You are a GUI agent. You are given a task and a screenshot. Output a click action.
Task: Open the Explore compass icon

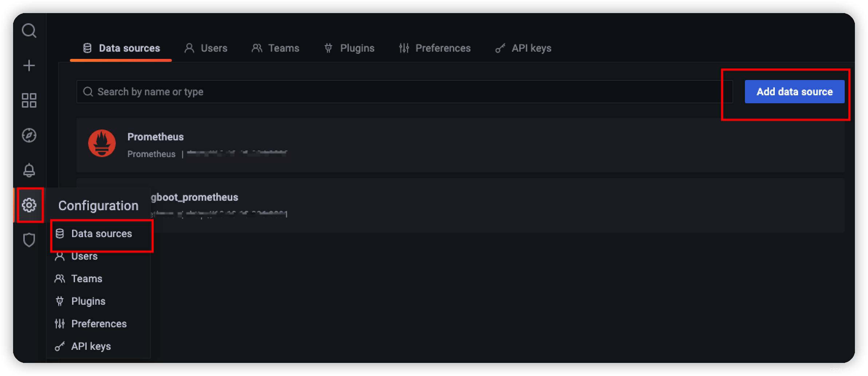(29, 135)
